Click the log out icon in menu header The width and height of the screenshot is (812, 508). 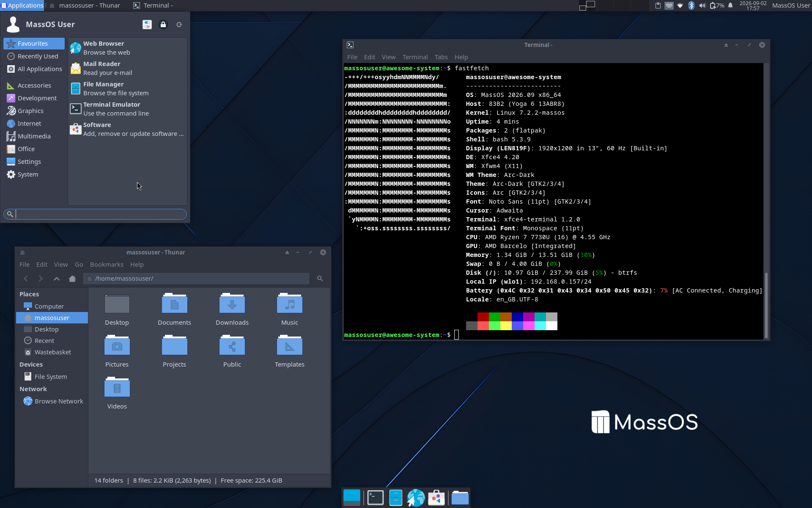click(179, 25)
